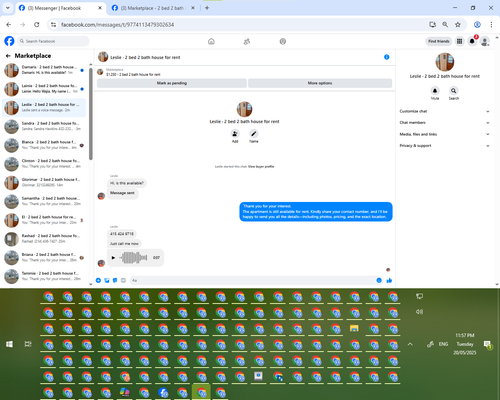Go back using the Marketplace back arrow
The image size is (500, 400).
[8, 56]
